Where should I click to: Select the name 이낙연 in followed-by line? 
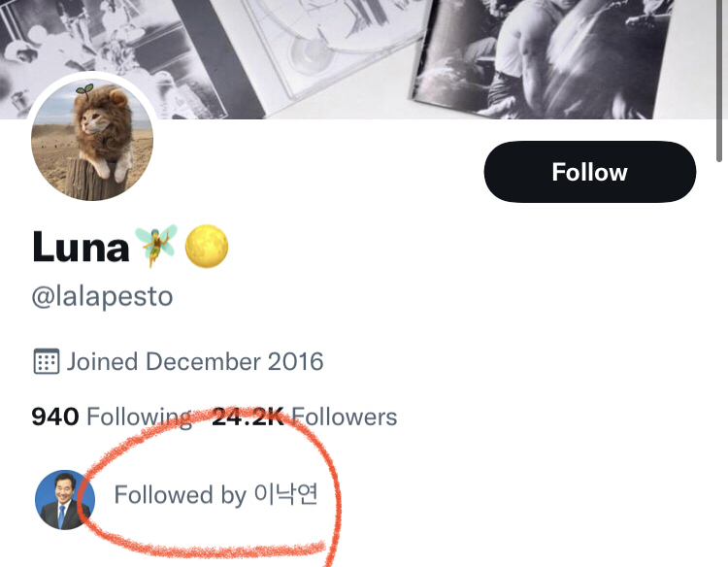coord(284,494)
